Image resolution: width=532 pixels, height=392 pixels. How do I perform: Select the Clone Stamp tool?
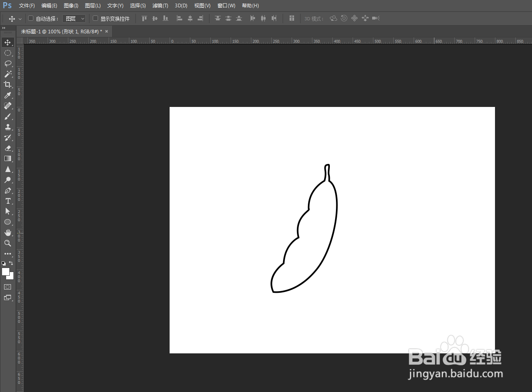[x=8, y=127]
